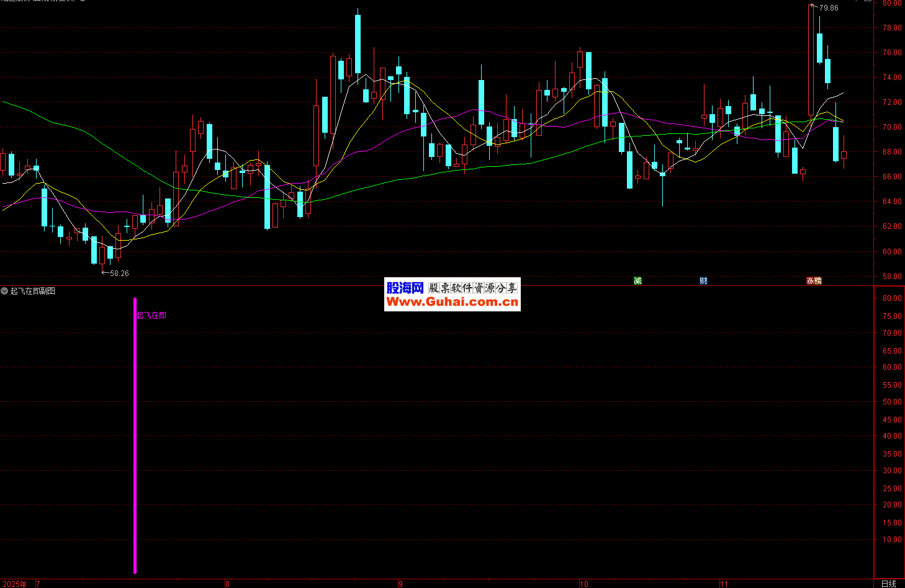
Task: Click the magenta 起飞在即 signal text
Action: click(x=151, y=316)
